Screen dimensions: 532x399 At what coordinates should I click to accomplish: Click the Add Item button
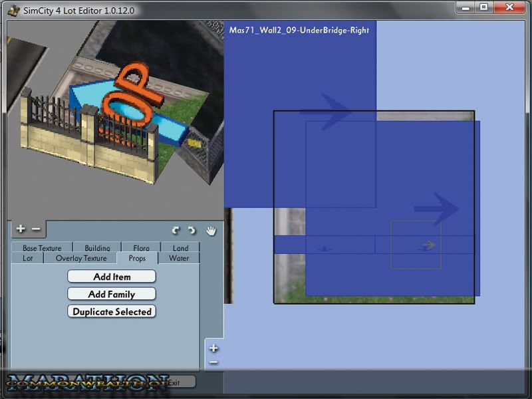point(112,277)
